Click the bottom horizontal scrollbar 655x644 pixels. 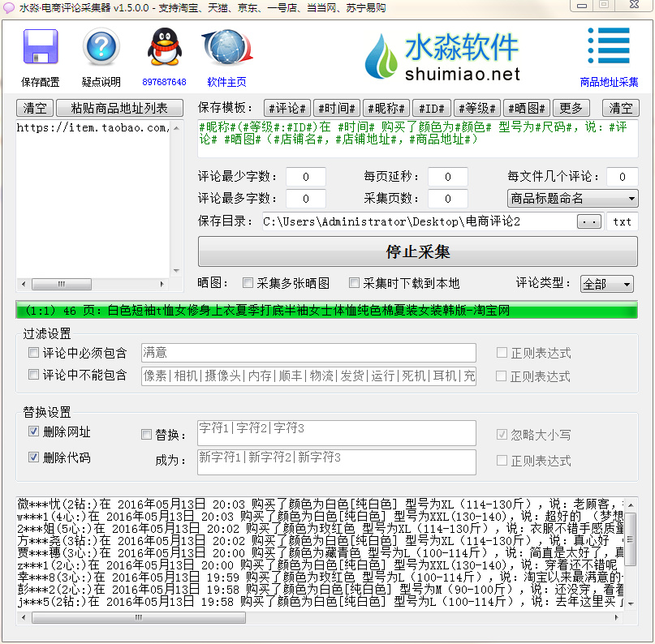pos(138,618)
